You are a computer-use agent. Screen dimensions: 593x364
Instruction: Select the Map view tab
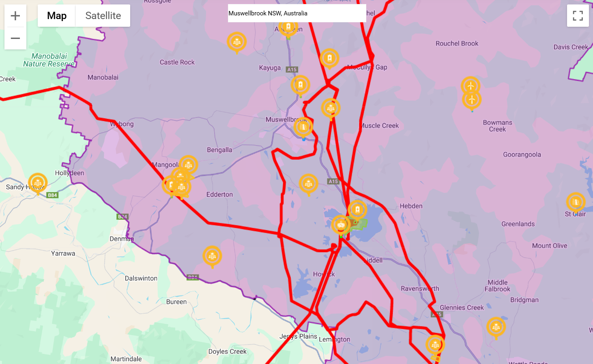coord(57,16)
